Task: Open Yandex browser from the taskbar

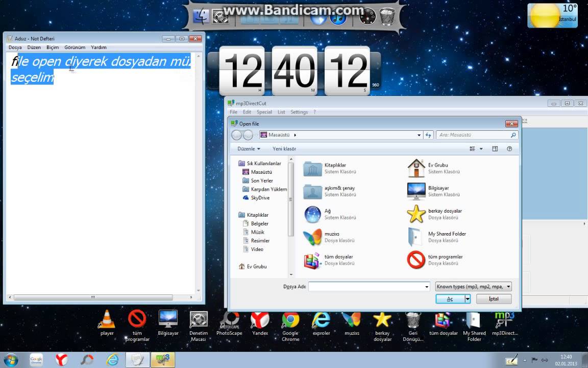Action: click(61, 360)
